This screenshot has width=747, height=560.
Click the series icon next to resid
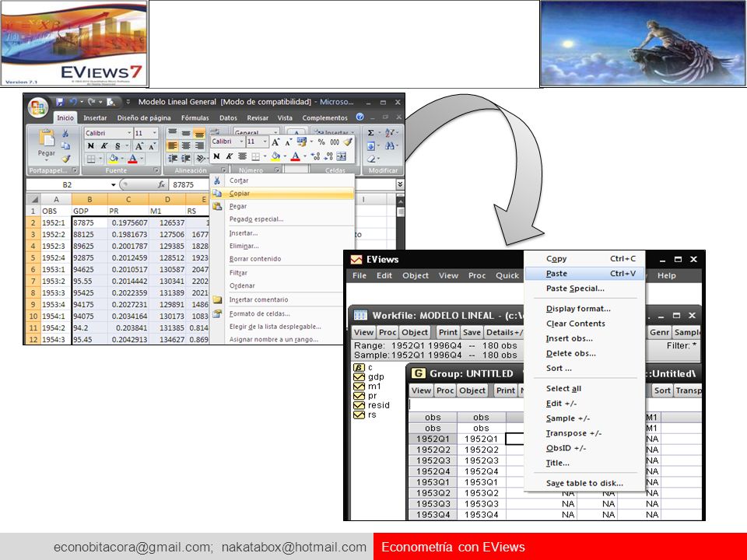coord(359,405)
